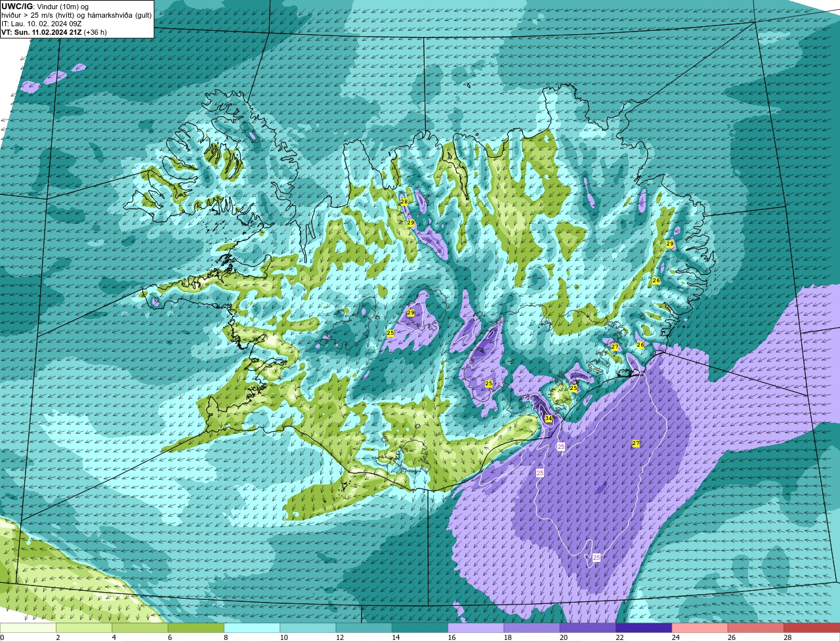Select the 26–28 m/s salmon legend swatch
The height and width of the screenshot is (642, 840).
(756, 628)
